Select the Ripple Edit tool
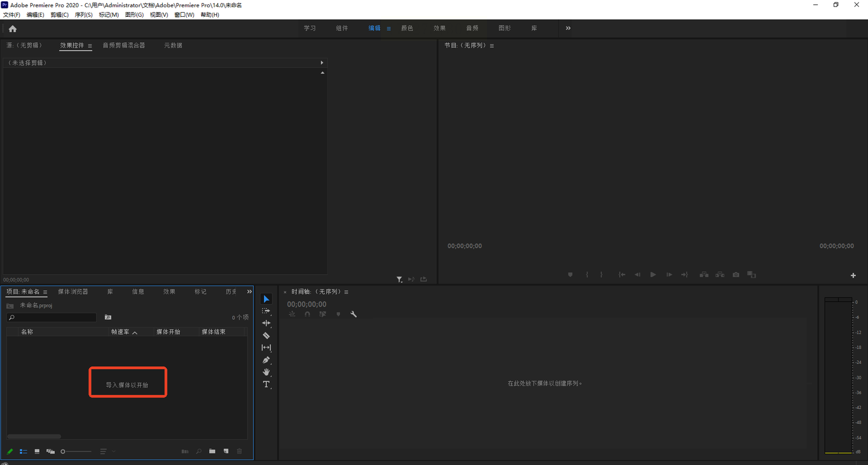 (x=266, y=323)
